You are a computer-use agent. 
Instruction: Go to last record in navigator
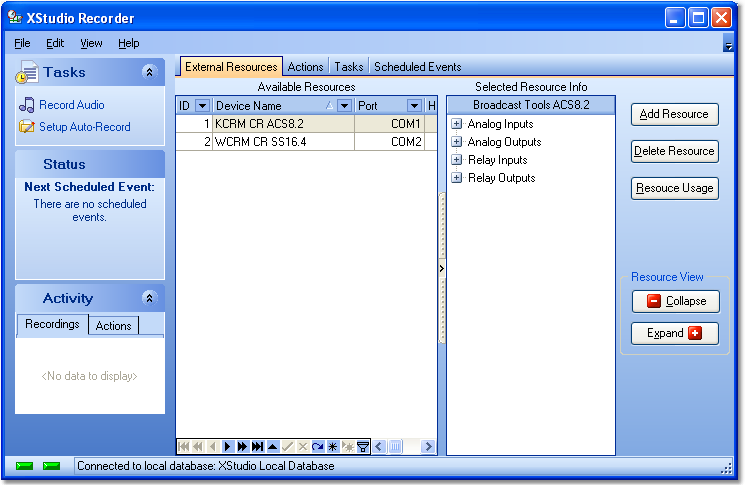click(x=257, y=447)
